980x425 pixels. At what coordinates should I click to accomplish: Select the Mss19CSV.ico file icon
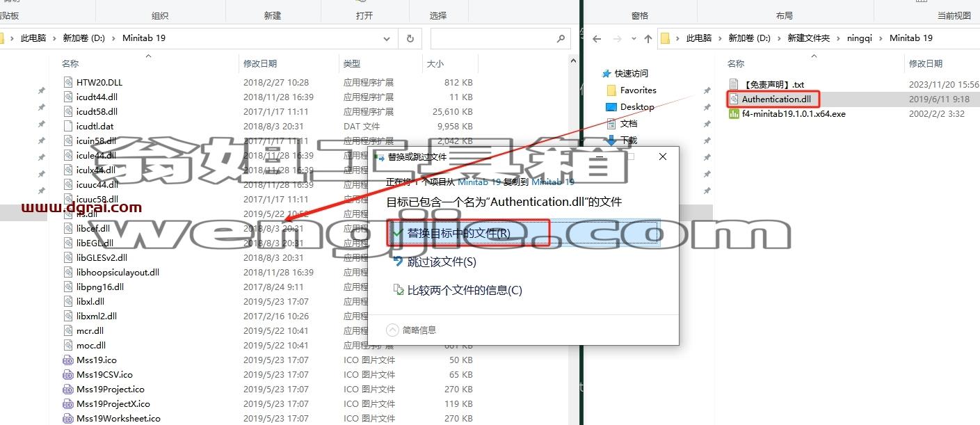pos(67,374)
